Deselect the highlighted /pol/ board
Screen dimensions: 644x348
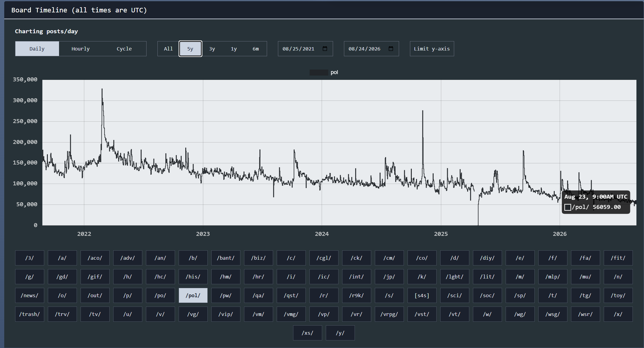tap(193, 295)
